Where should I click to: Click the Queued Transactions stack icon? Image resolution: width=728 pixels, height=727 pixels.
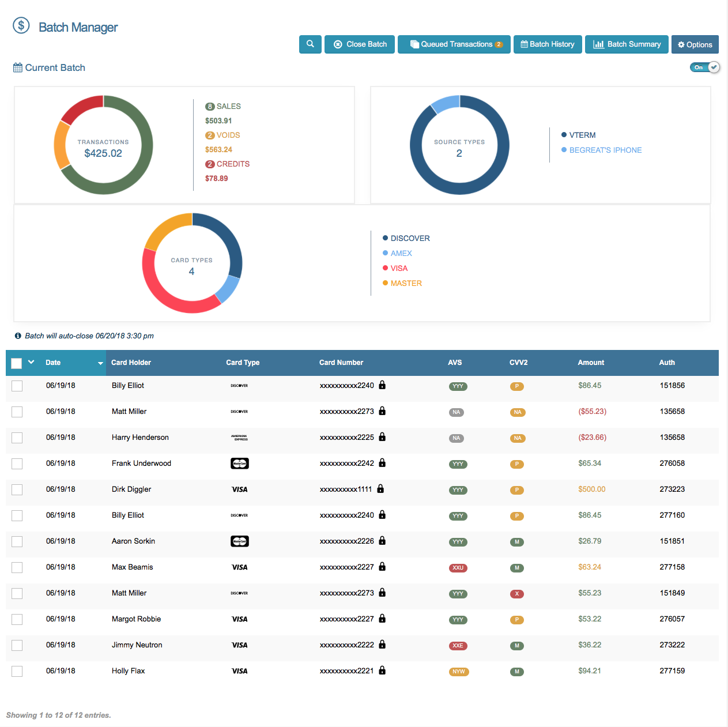414,44
